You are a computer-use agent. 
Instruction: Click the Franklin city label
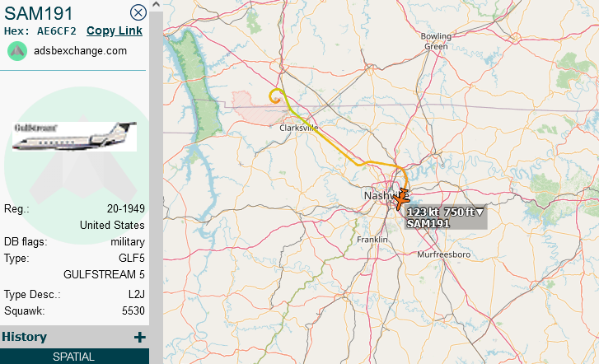click(372, 240)
